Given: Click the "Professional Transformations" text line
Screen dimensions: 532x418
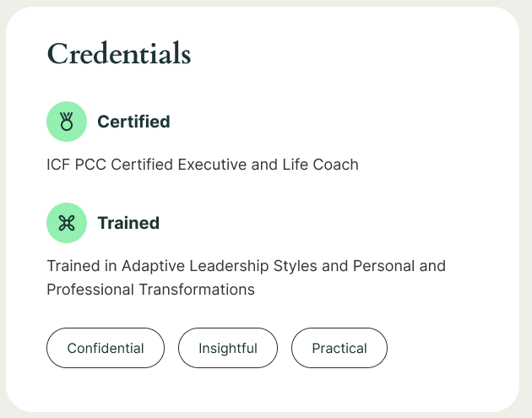Looking at the screenshot, I should [x=151, y=289].
